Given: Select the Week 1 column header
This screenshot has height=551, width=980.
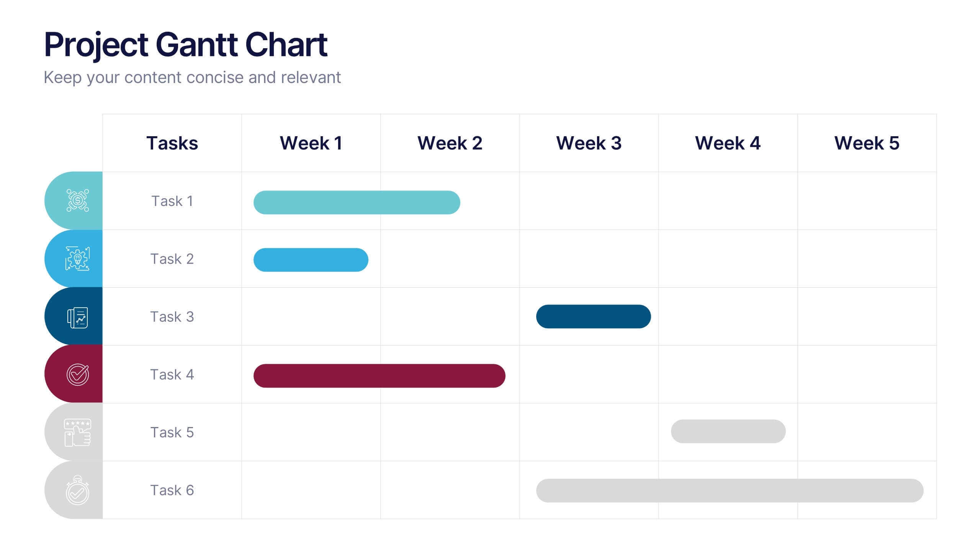Looking at the screenshot, I should pos(311,143).
